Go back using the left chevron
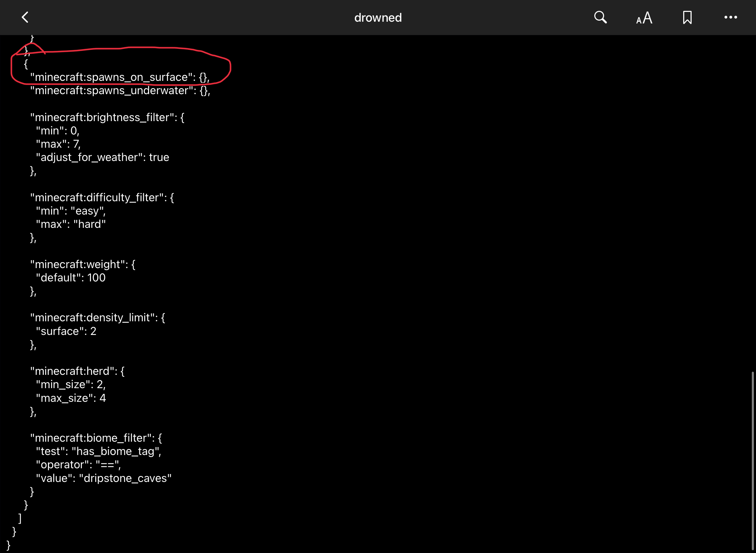The height and width of the screenshot is (553, 756). click(x=25, y=17)
